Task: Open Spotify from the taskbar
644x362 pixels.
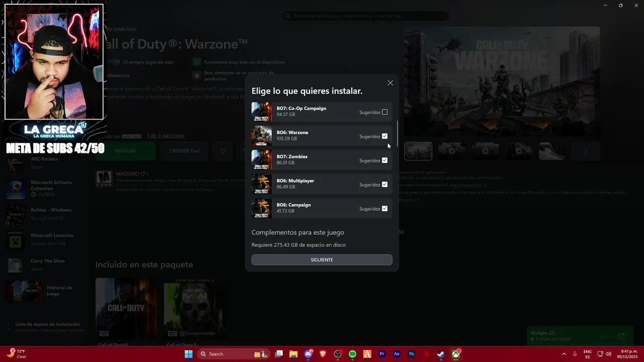Action: [352, 354]
